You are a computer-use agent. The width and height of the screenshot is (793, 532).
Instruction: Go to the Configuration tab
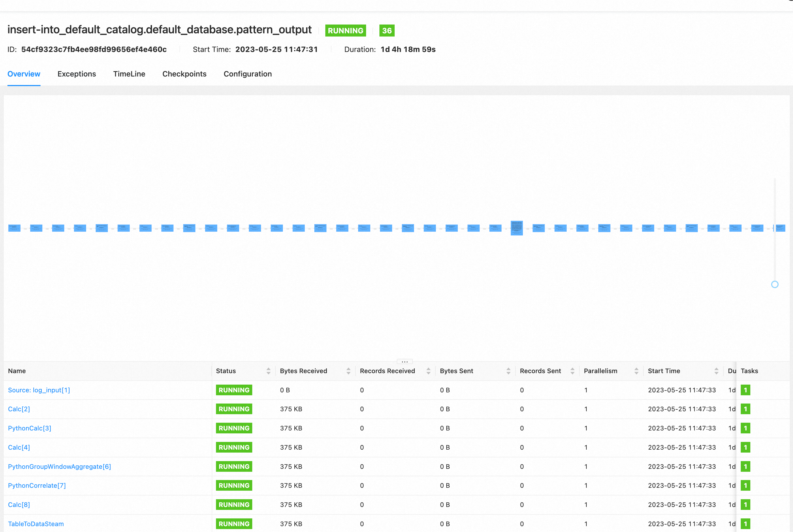click(247, 74)
